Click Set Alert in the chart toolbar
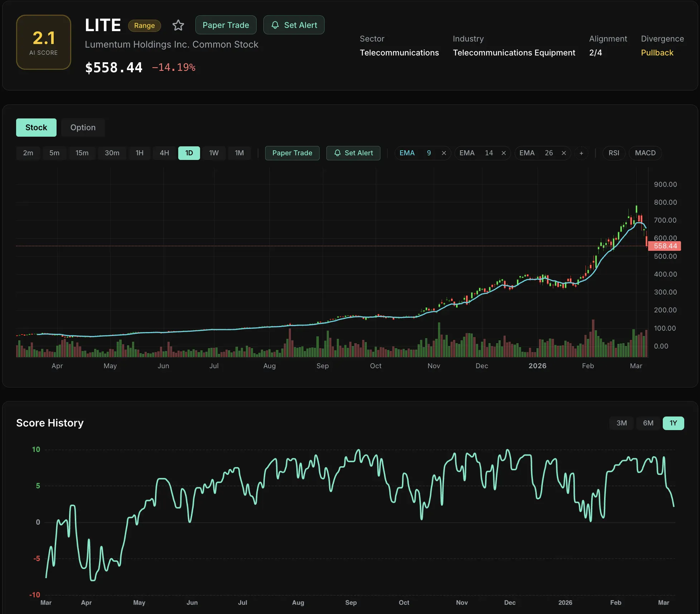The image size is (700, 614). pyautogui.click(x=353, y=153)
